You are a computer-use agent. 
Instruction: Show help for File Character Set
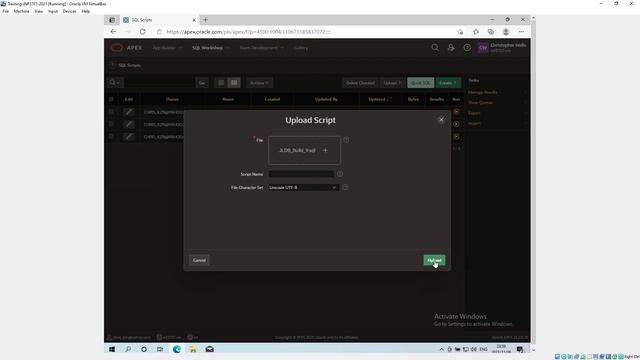(x=345, y=187)
